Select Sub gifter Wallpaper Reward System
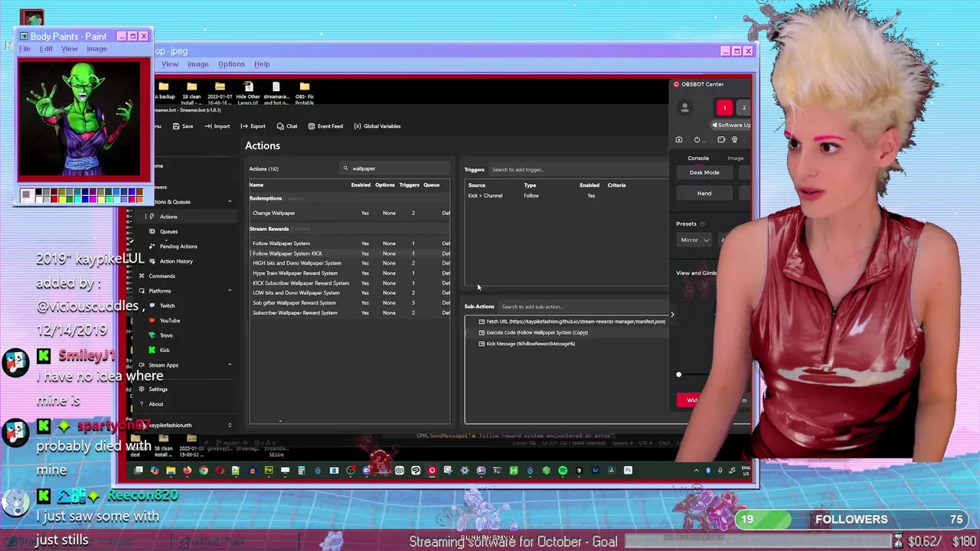 [349, 302]
